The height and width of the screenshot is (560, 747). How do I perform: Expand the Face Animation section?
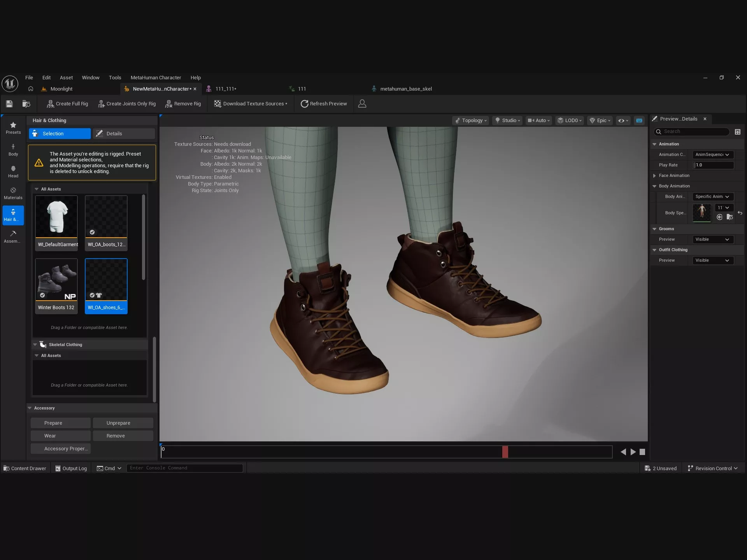pyautogui.click(x=654, y=176)
